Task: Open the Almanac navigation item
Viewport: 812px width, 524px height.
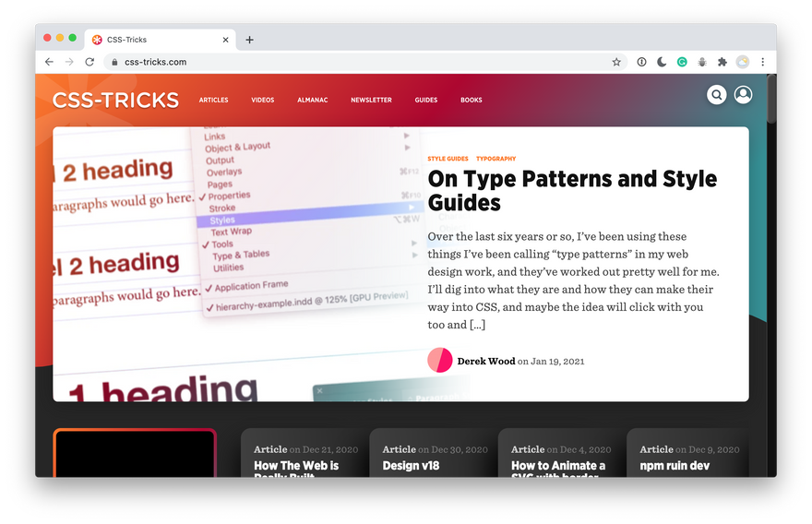Action: 312,100
